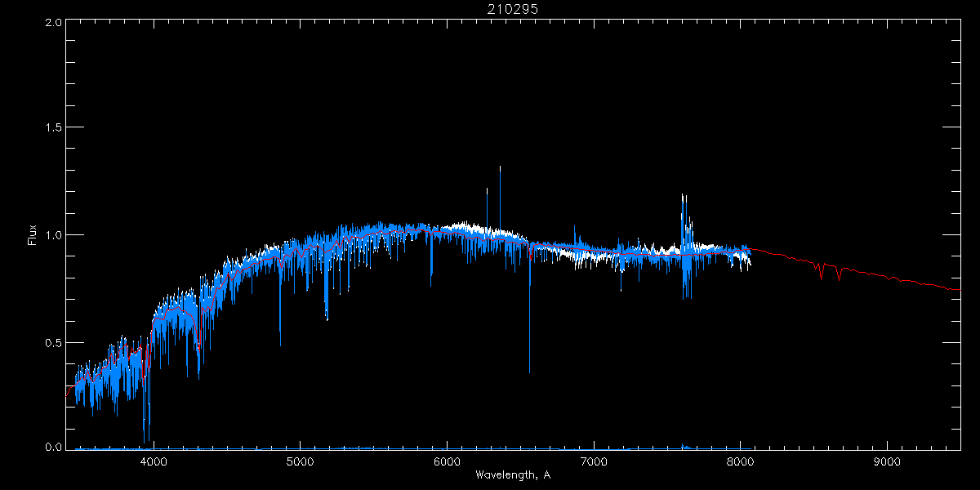Click the 4000 wavelength tick label

point(154,461)
